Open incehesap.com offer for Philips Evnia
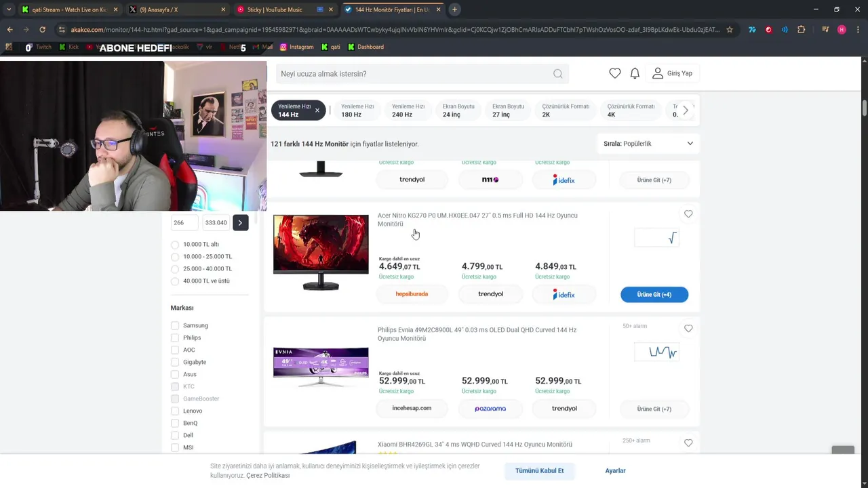Screen dimensions: 868x488 (x=412, y=408)
